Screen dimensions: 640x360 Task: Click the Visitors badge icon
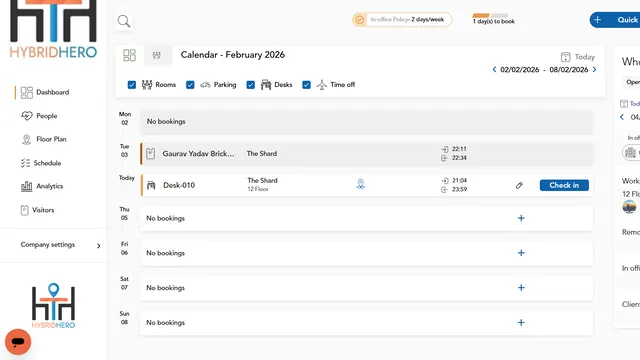coord(24,210)
